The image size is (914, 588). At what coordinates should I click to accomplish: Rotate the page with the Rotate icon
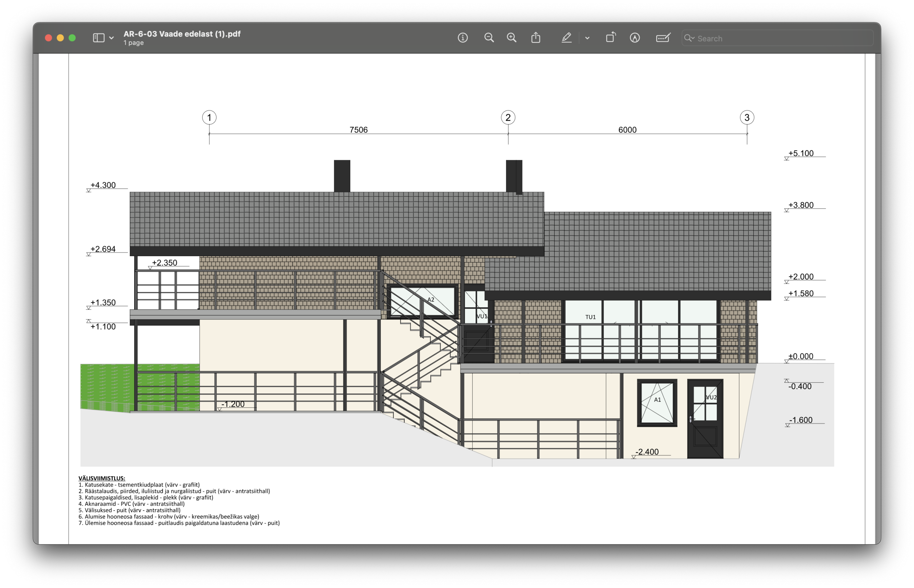tap(610, 37)
